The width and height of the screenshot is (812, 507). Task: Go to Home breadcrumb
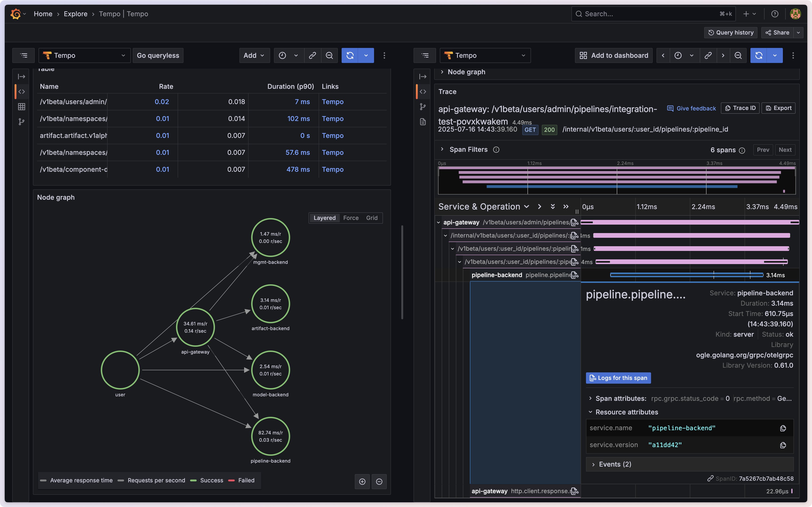[43, 14]
